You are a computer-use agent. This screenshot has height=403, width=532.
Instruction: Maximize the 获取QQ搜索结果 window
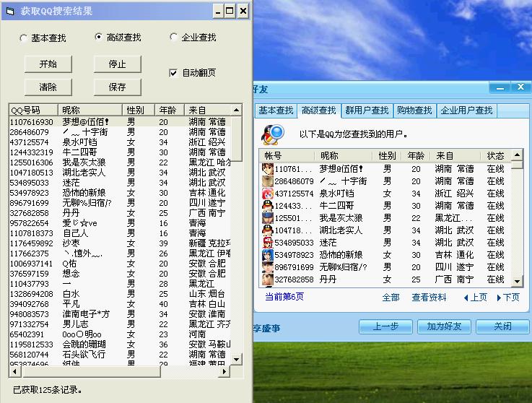(230, 12)
